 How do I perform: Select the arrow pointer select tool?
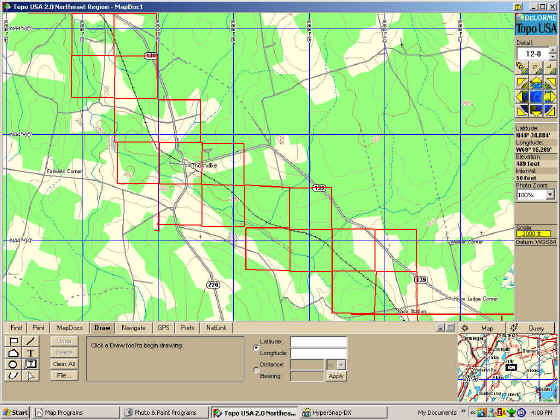pos(30,376)
